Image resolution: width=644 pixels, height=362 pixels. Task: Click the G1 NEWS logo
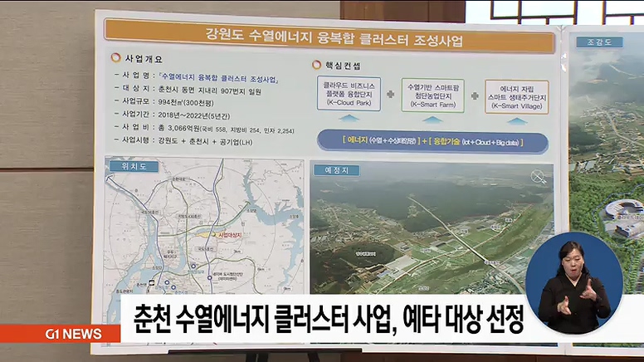(72, 334)
